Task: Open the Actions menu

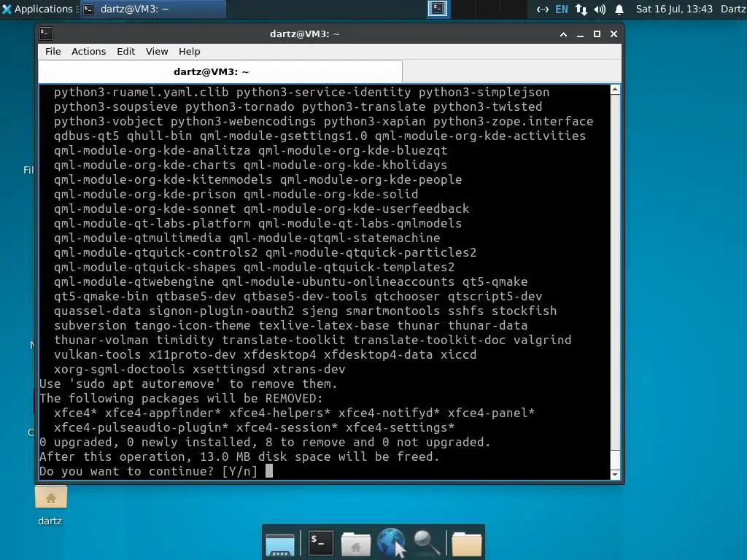Action: [88, 52]
